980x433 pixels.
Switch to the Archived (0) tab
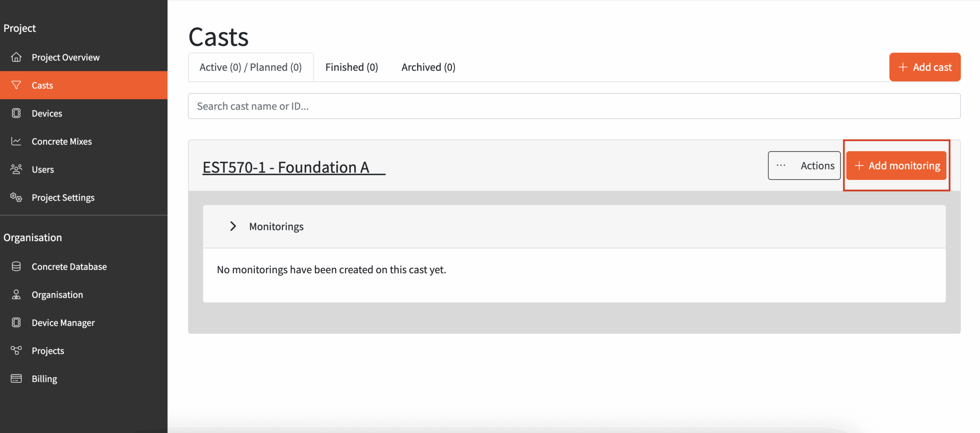[428, 67]
